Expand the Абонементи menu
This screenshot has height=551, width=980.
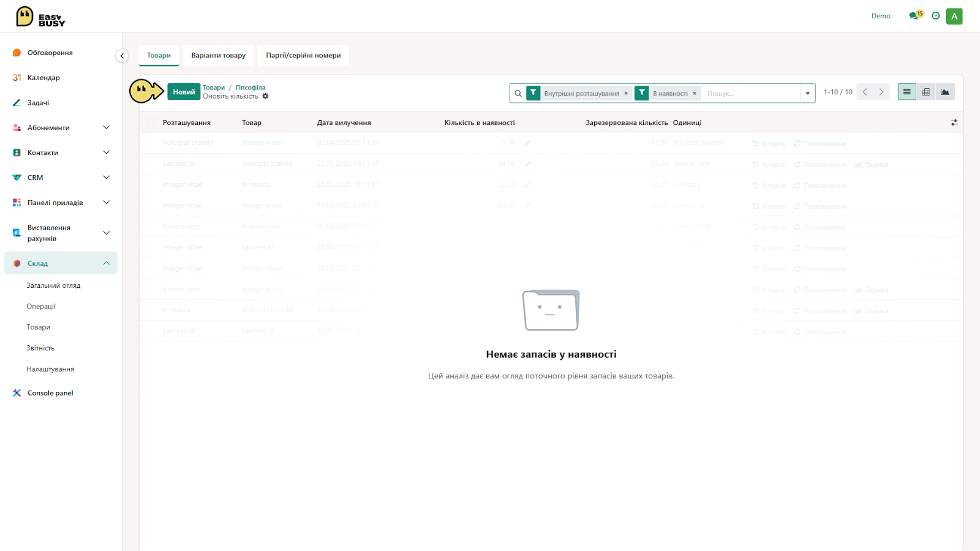(x=107, y=127)
